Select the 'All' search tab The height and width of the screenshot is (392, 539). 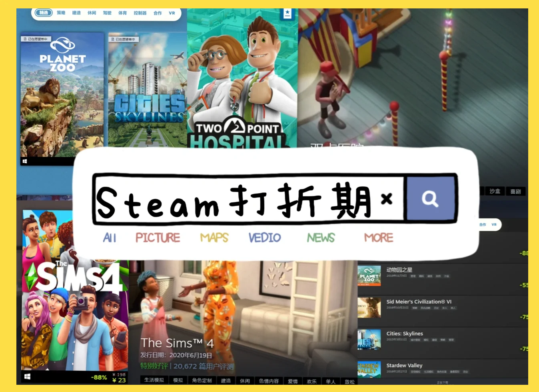point(110,238)
